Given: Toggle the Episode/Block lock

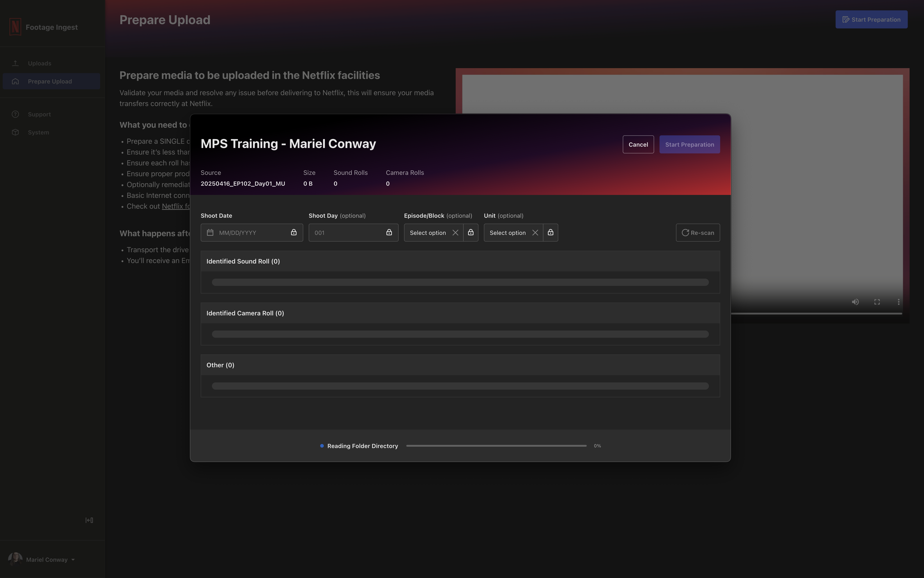Looking at the screenshot, I should pyautogui.click(x=471, y=232).
